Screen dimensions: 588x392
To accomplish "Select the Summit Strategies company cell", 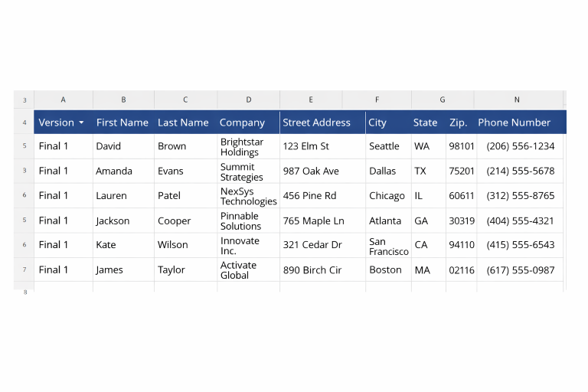I will pyautogui.click(x=248, y=171).
